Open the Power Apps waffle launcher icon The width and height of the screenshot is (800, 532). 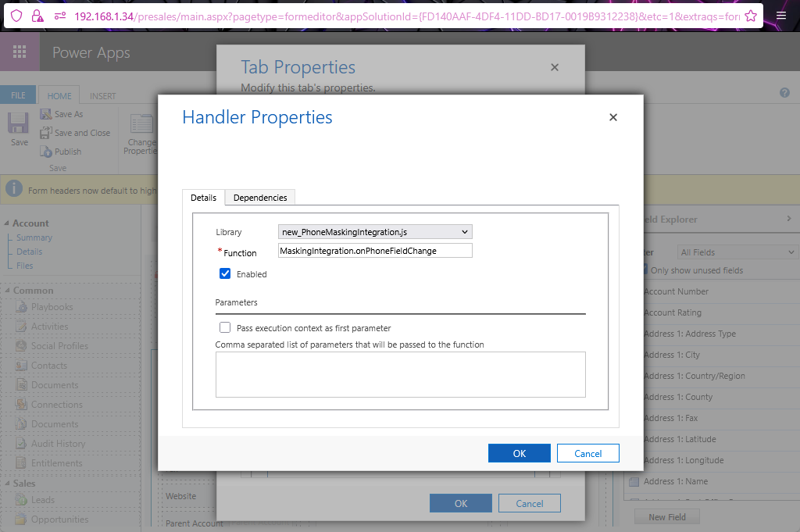[x=20, y=53]
